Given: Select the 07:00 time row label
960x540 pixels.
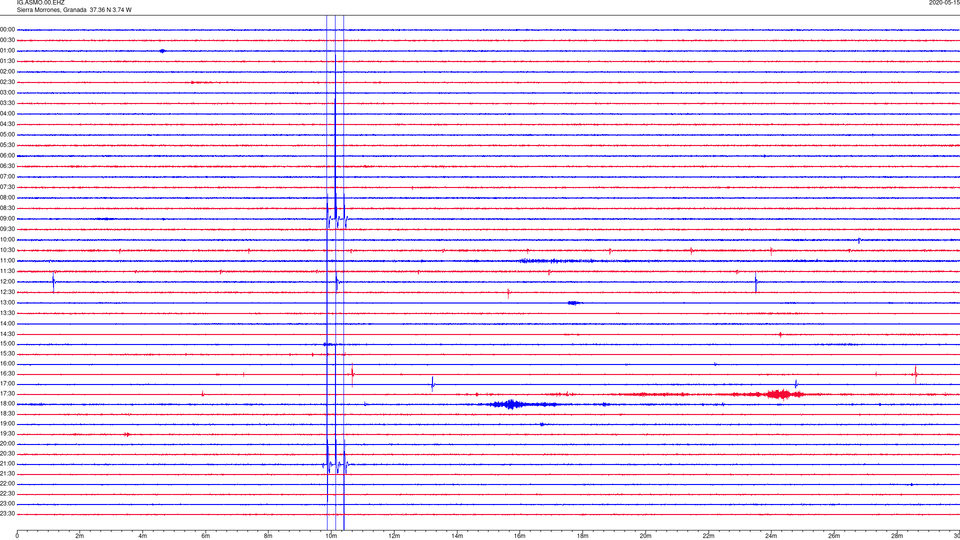Looking at the screenshot, I should (x=7, y=176).
